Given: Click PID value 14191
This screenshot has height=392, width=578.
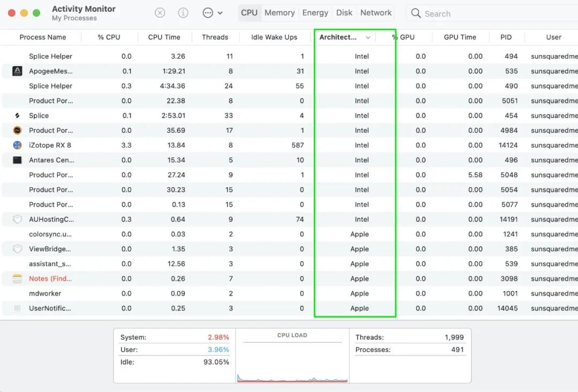Looking at the screenshot, I should pyautogui.click(x=508, y=219).
